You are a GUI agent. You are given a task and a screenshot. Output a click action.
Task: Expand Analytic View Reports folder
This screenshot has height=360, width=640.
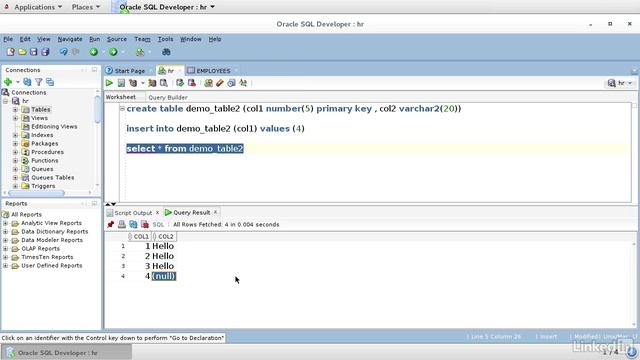coord(5,223)
